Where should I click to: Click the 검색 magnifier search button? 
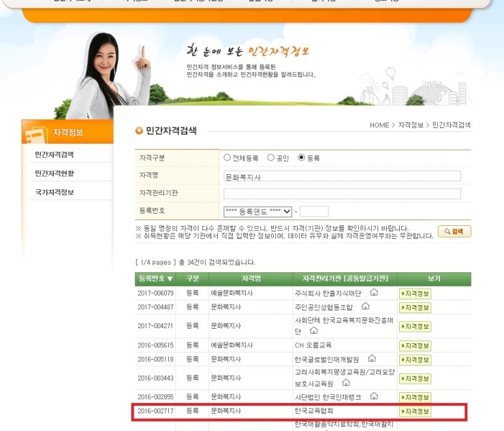[x=454, y=232]
